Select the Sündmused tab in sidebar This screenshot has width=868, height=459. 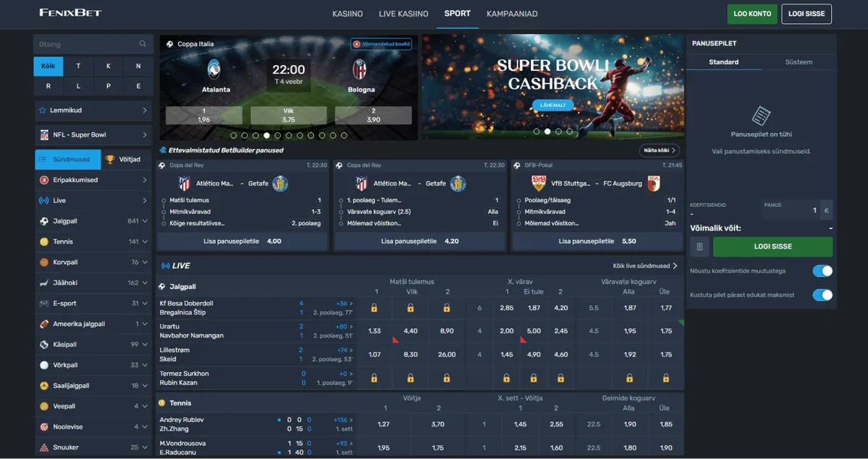pyautogui.click(x=67, y=159)
